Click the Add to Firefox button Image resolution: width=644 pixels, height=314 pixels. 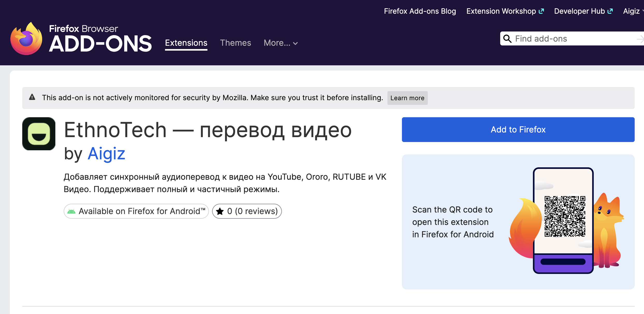point(518,130)
